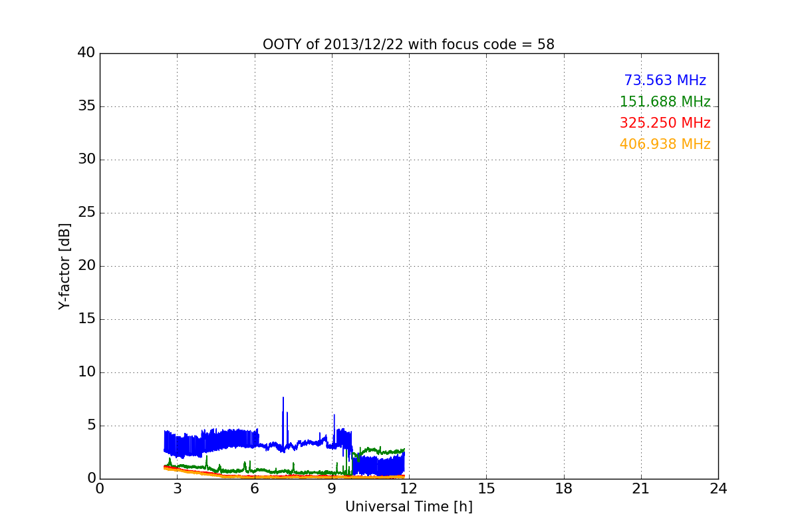Click the 'Universal Time [h]' axis label
This screenshot has height=532, width=798.
[408, 507]
